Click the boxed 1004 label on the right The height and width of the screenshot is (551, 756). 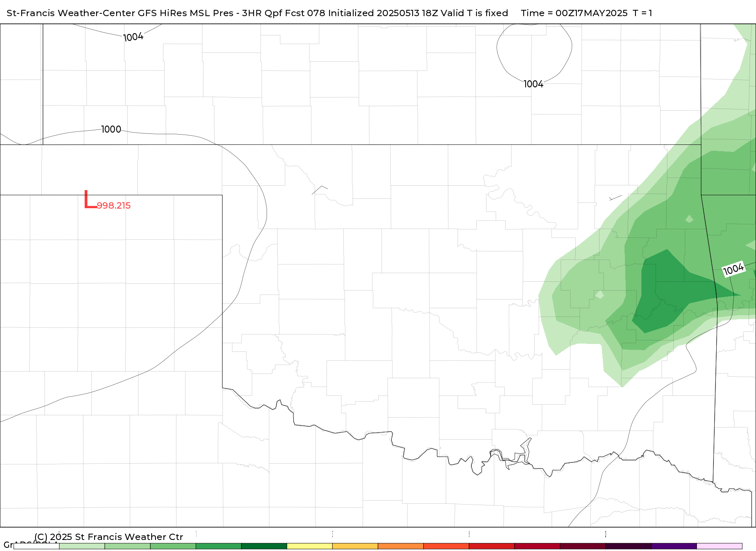(734, 269)
